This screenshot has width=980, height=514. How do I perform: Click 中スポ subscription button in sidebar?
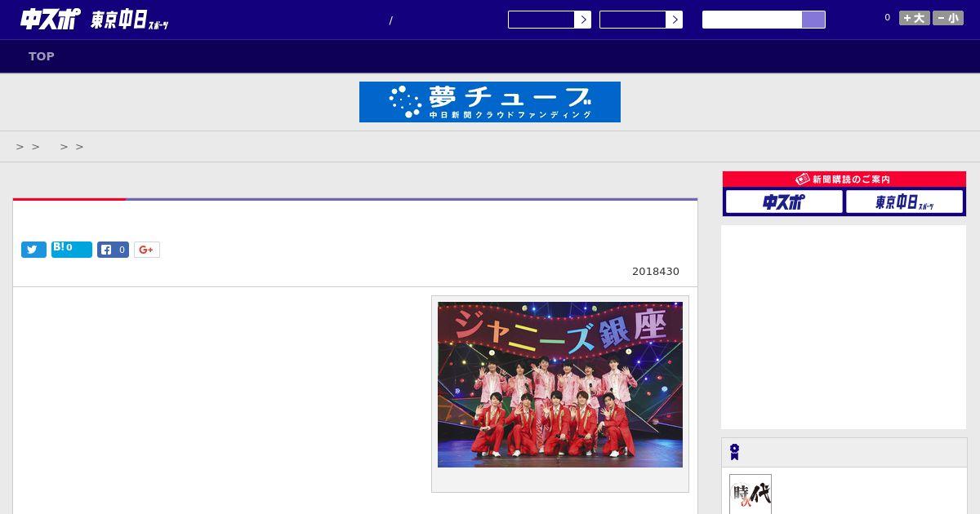point(784,202)
